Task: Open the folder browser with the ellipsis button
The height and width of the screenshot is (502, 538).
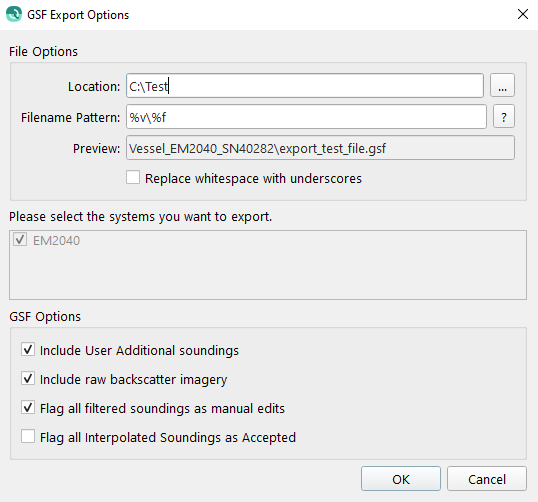Action: pos(502,85)
